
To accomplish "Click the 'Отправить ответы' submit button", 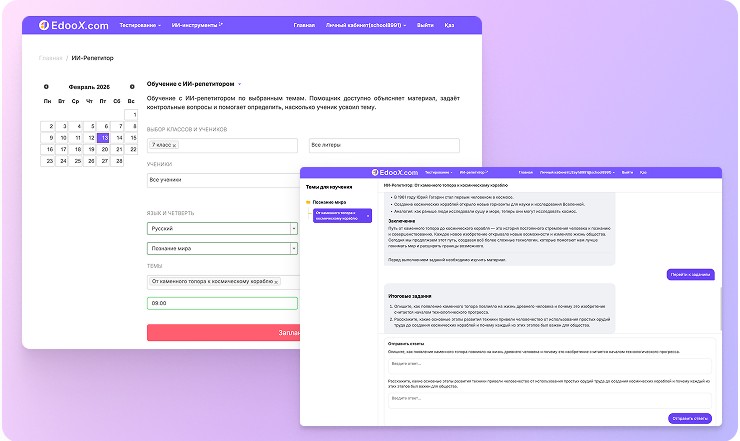I will pos(690,418).
